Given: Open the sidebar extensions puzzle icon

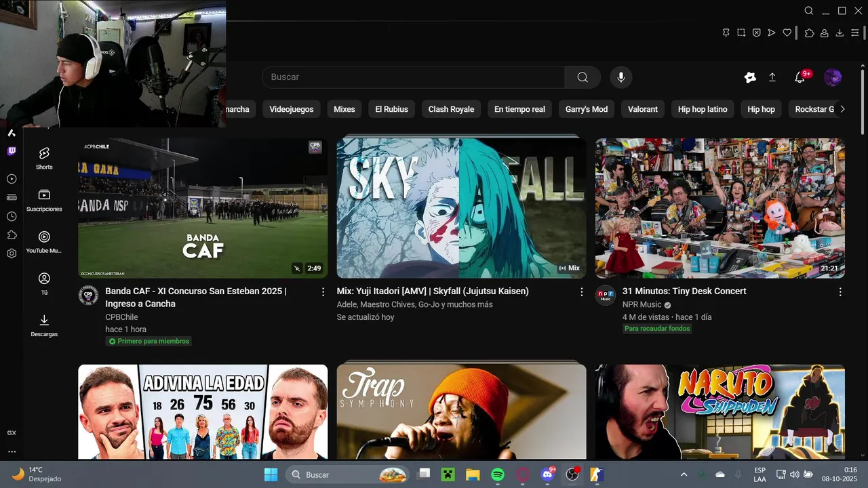Looking at the screenshot, I should (12, 235).
